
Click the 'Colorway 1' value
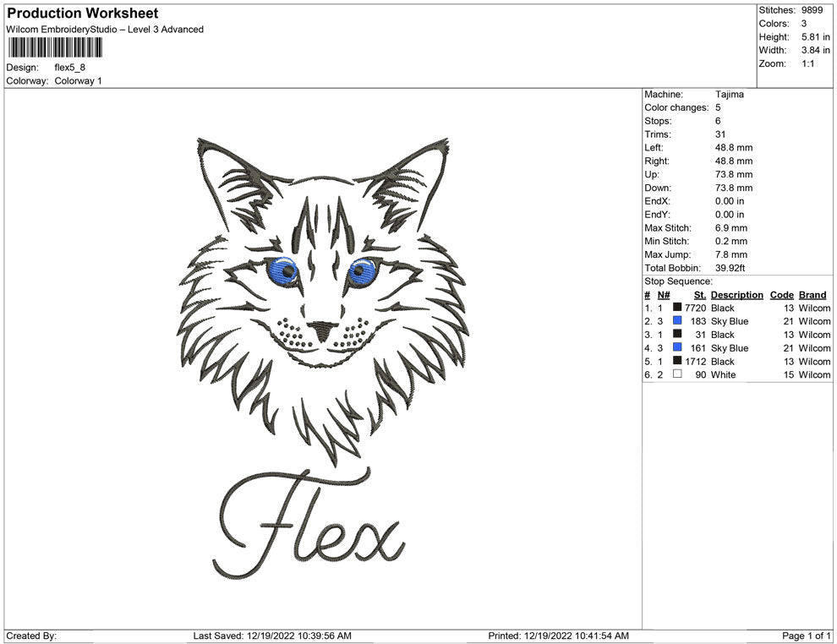pyautogui.click(x=78, y=80)
